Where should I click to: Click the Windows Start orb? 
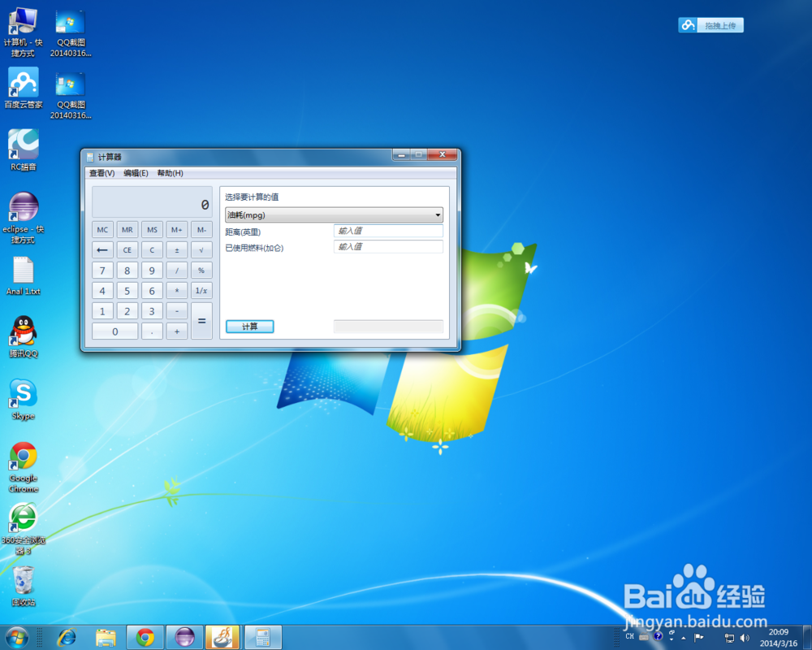[x=16, y=638]
